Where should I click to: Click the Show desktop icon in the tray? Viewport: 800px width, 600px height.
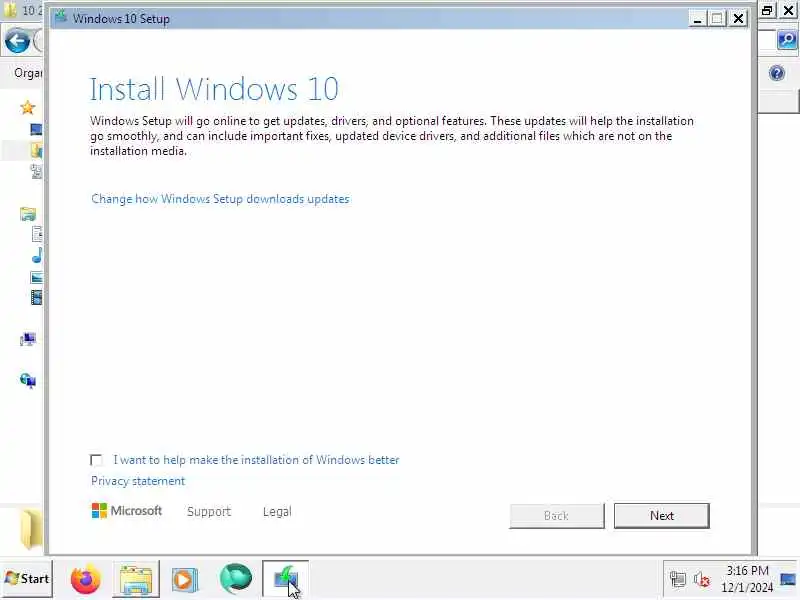click(x=788, y=579)
